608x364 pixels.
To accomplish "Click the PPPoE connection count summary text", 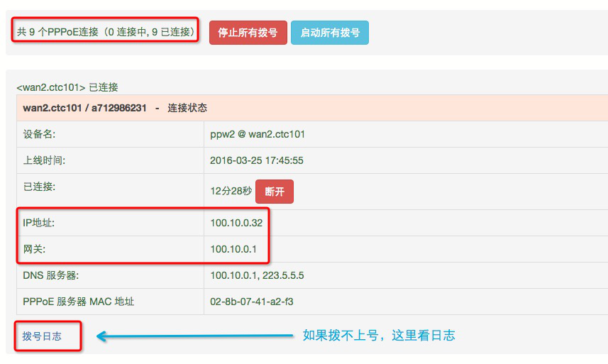I will (106, 32).
